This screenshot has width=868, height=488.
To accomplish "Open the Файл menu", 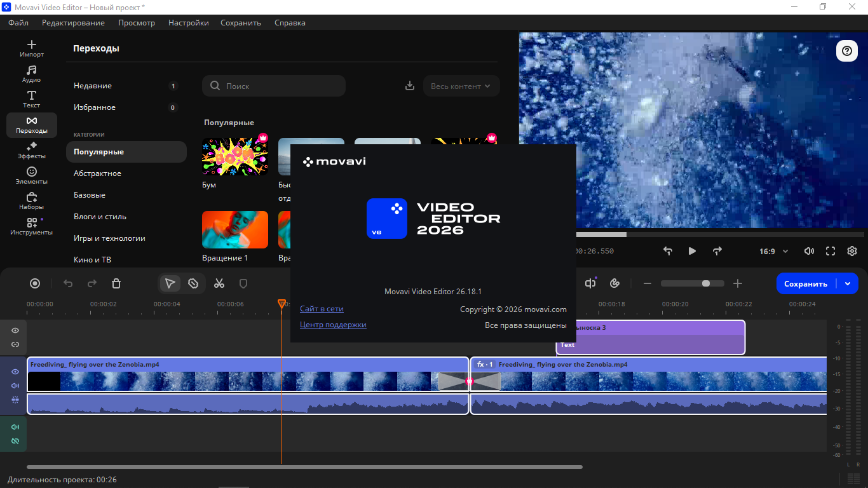I will click(x=18, y=23).
